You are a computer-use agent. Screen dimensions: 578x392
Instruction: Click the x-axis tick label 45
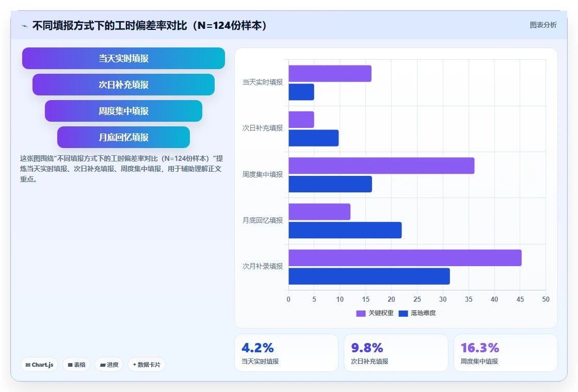click(520, 300)
